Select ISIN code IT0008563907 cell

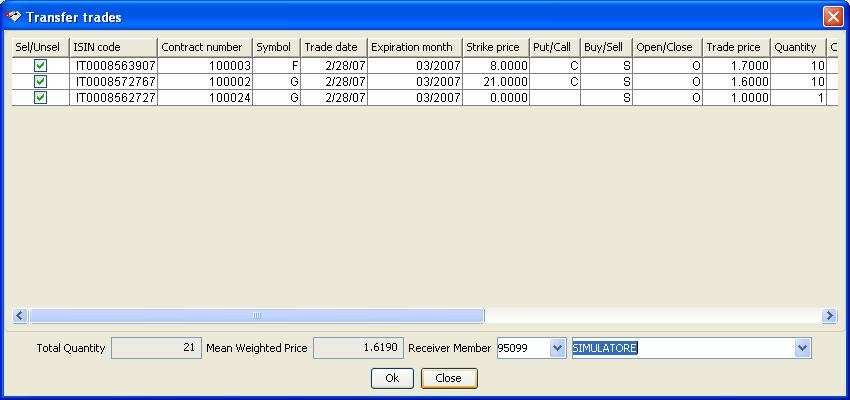pos(113,66)
